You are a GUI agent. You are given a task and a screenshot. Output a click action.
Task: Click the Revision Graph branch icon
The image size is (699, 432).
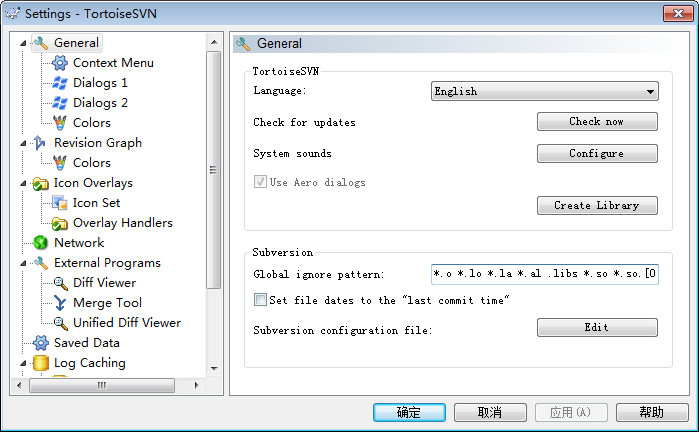40,143
